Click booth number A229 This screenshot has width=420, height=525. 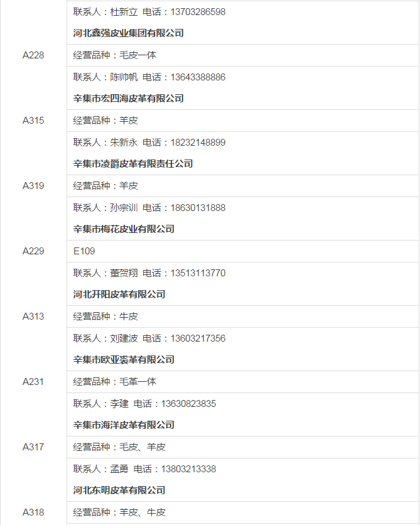tap(33, 251)
